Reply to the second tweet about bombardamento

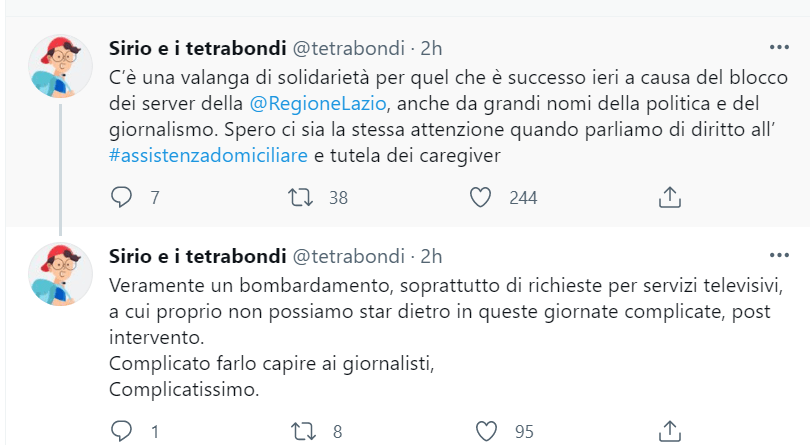click(122, 432)
